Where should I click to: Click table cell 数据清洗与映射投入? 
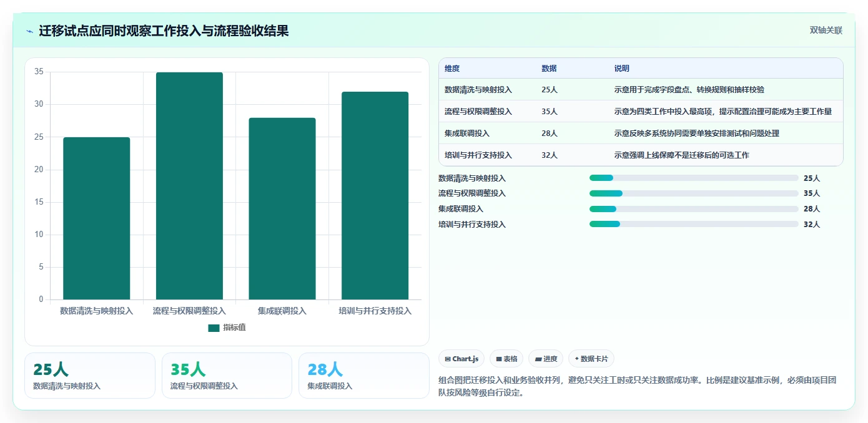pyautogui.click(x=478, y=90)
